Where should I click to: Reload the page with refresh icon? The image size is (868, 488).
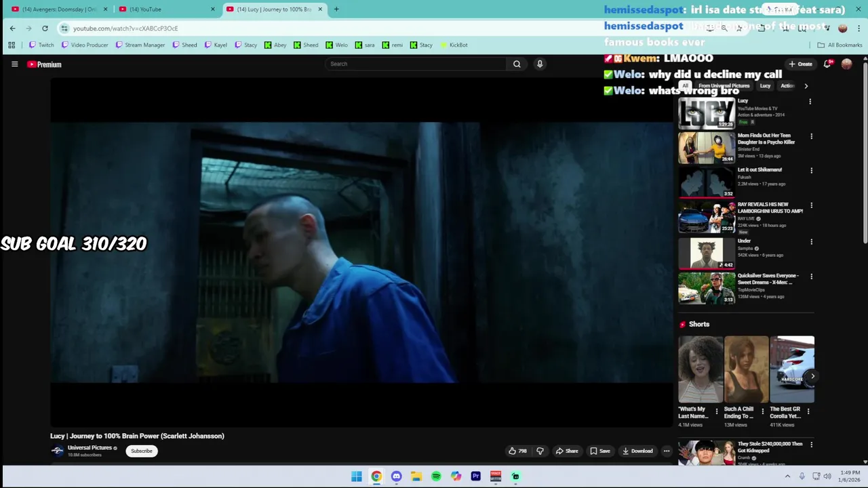coord(45,28)
